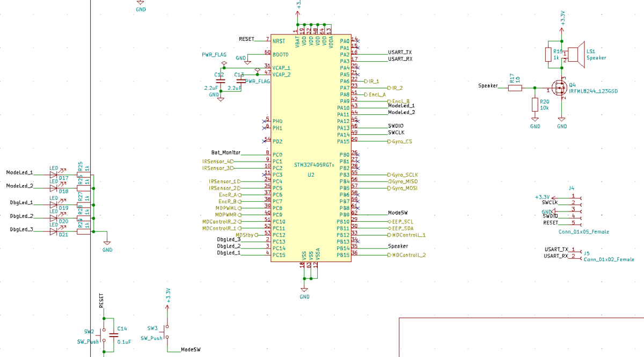The image size is (644, 357).
Task: Click the Conn_01x02_Female connector text
Action: click(x=609, y=259)
